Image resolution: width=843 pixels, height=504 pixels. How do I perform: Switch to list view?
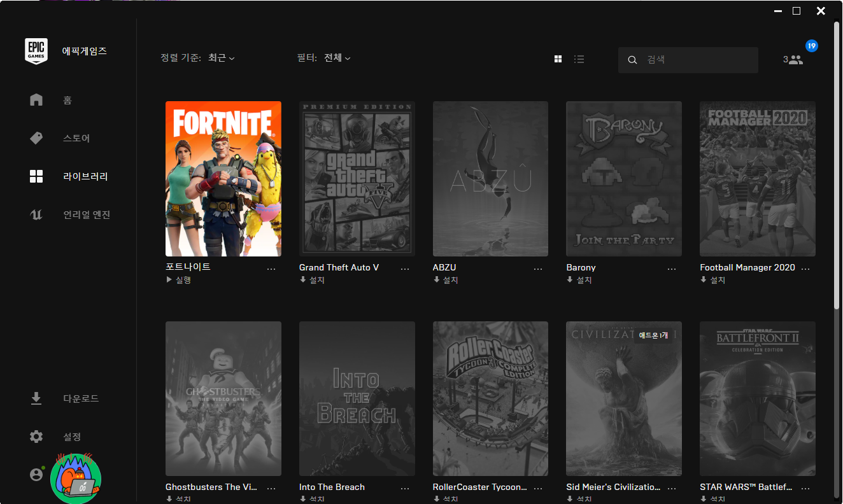(x=579, y=59)
